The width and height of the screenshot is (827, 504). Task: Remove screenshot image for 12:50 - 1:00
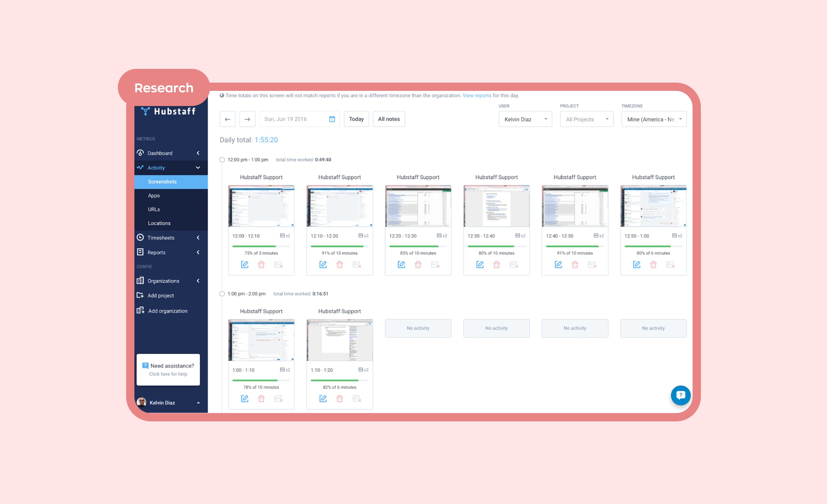click(x=671, y=264)
